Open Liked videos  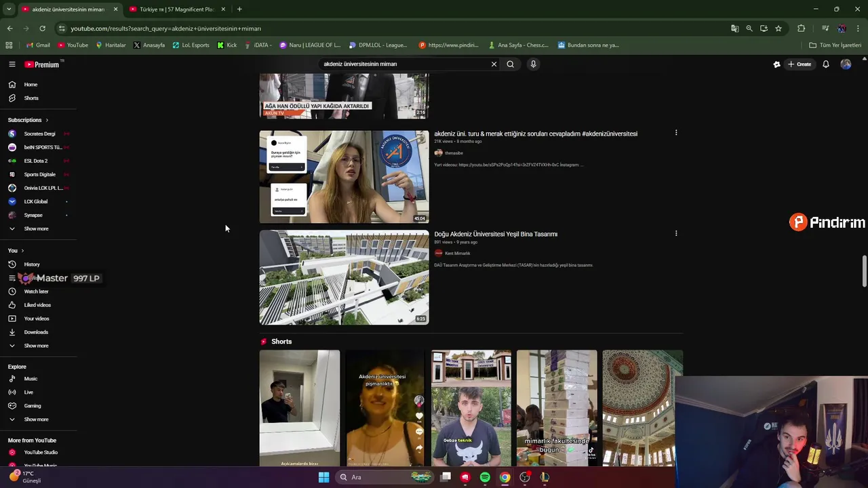pyautogui.click(x=38, y=305)
